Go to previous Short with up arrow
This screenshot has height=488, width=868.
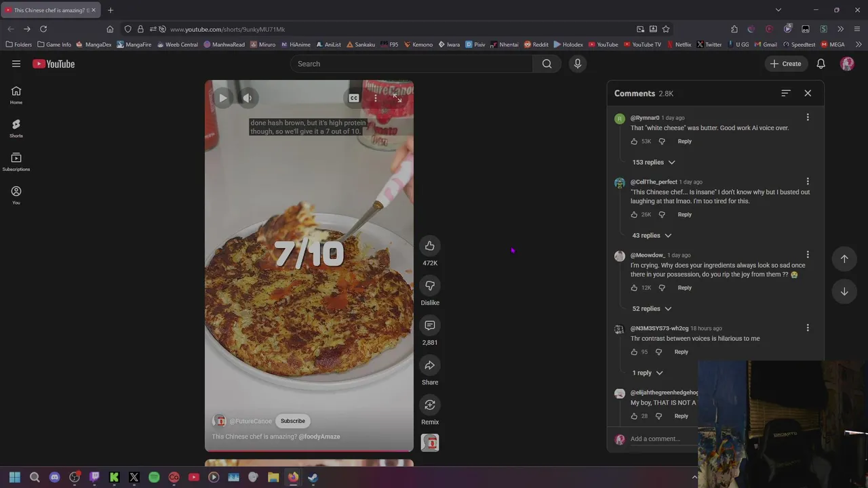pyautogui.click(x=844, y=259)
